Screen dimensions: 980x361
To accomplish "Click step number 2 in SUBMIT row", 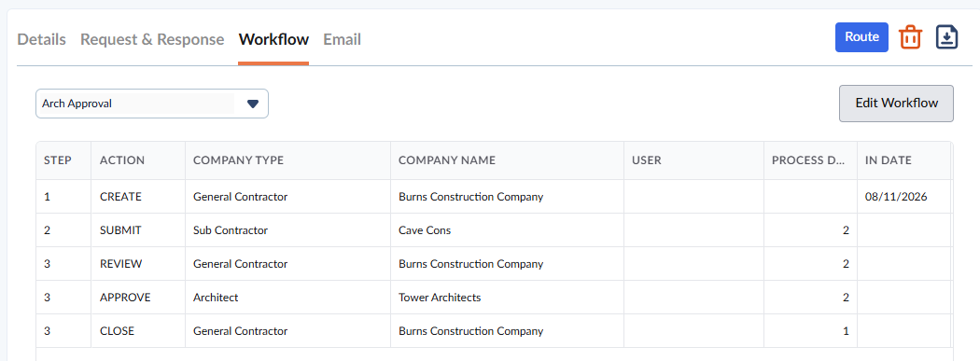I will (x=47, y=230).
